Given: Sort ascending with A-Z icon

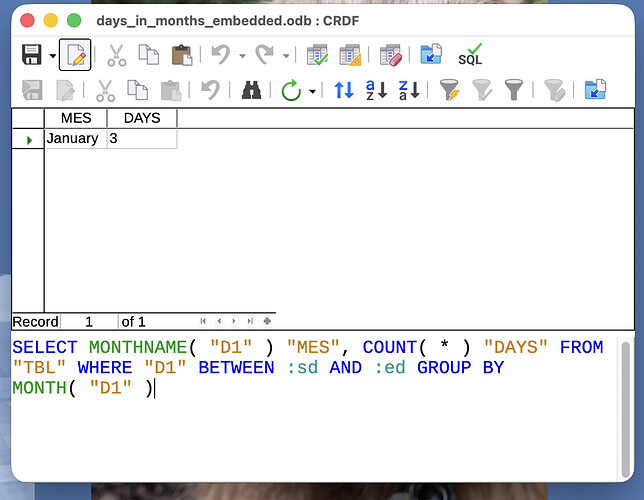Looking at the screenshot, I should (376, 90).
